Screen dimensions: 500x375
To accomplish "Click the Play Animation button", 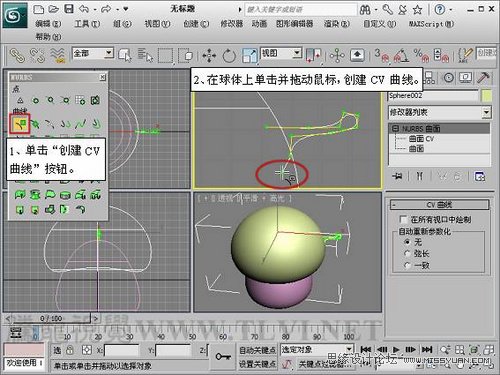I will (396, 350).
